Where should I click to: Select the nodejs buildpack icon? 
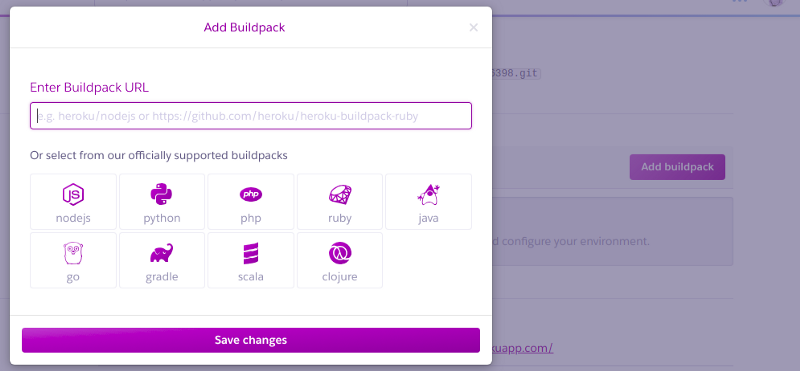tap(73, 194)
